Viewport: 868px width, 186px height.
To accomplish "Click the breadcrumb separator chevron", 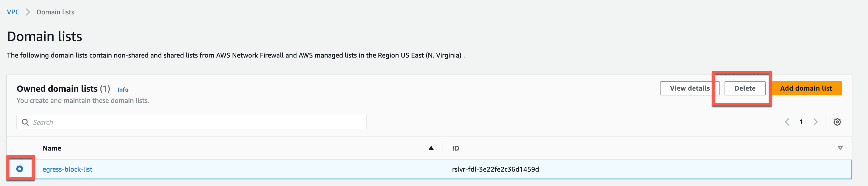I will (28, 12).
